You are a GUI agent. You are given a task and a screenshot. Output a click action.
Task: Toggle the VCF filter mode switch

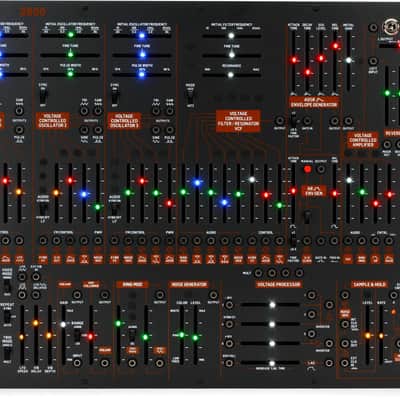pyautogui.click(x=190, y=96)
